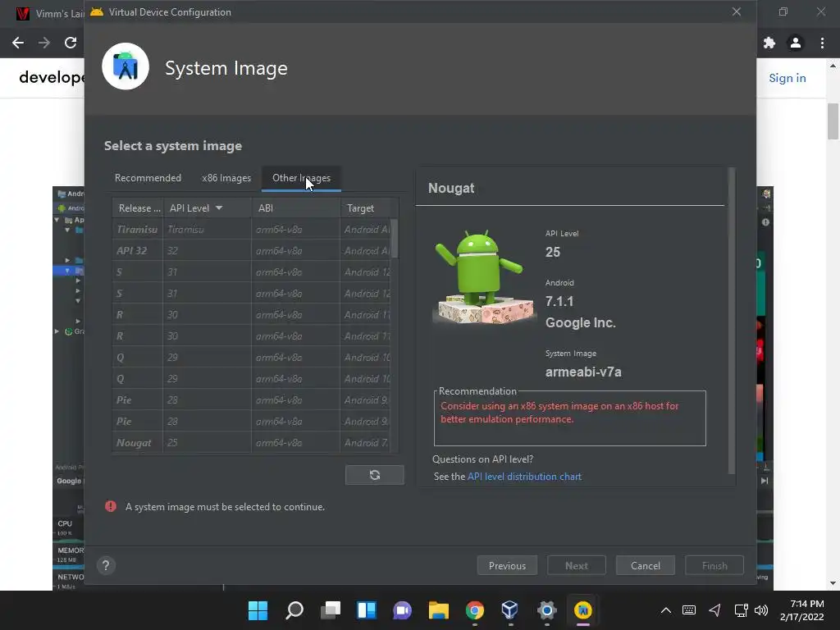The height and width of the screenshot is (630, 840).
Task: Open Widgets from the taskbar
Action: 367,610
